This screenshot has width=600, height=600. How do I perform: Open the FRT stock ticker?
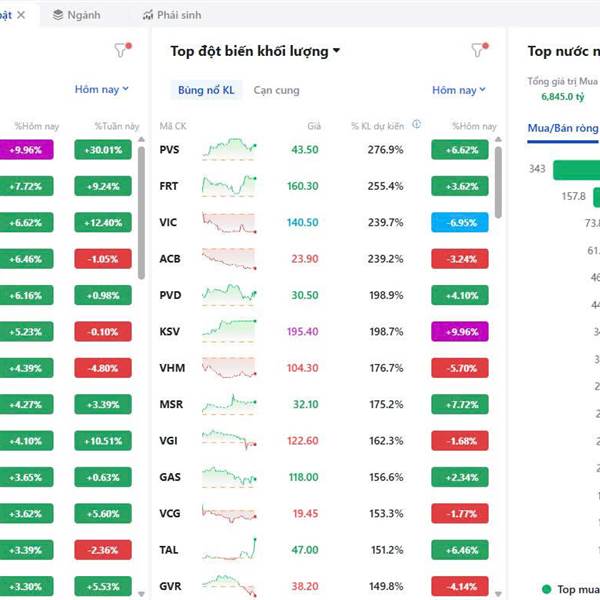(x=169, y=186)
